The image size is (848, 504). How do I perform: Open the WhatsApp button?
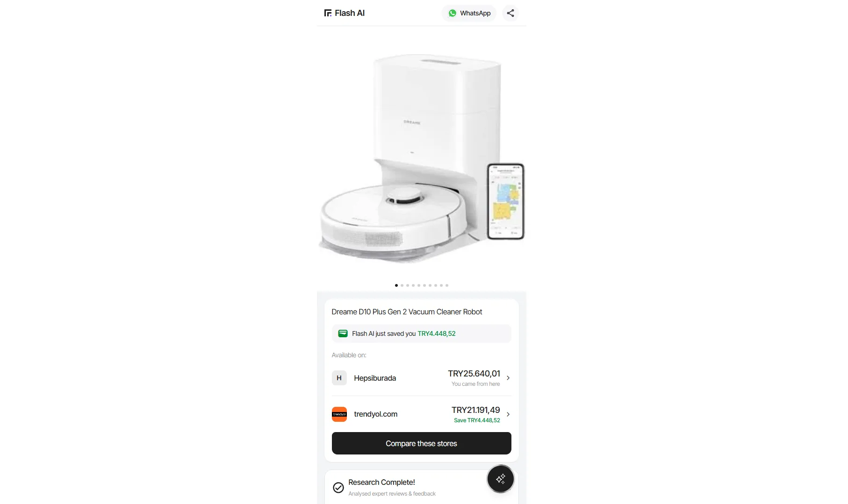(x=469, y=13)
